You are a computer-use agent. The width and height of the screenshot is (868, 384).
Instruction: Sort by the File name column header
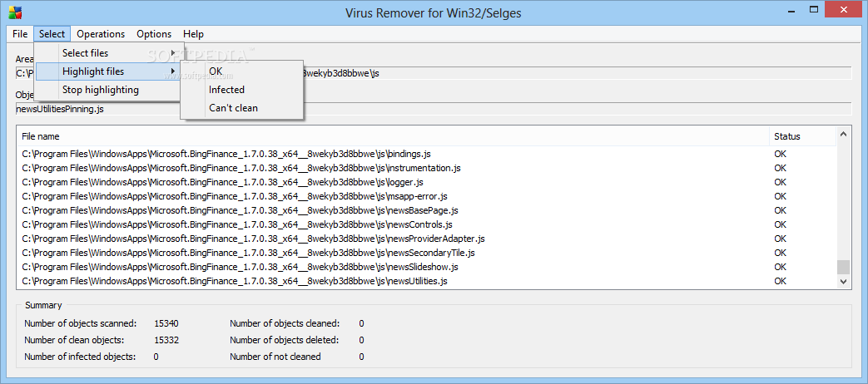coord(393,136)
